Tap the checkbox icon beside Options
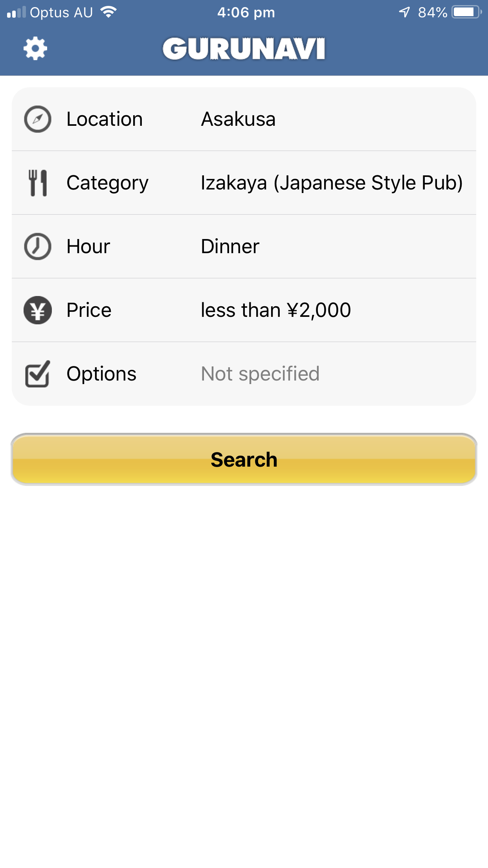This screenshot has height=868, width=488. (38, 374)
